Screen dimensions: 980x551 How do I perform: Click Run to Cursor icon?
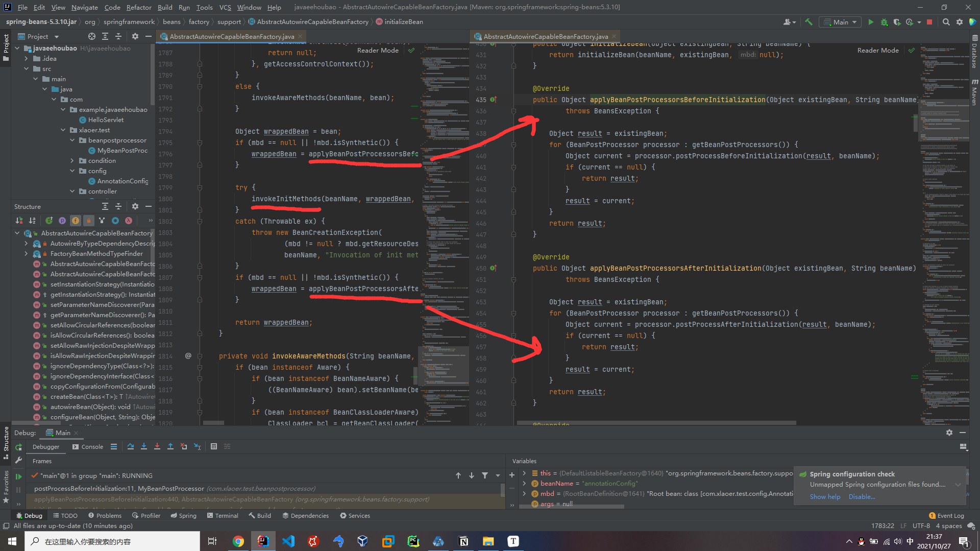(x=198, y=446)
